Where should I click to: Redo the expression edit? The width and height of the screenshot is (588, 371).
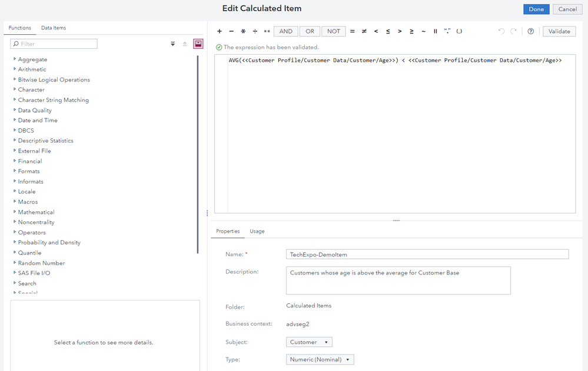pyautogui.click(x=513, y=32)
